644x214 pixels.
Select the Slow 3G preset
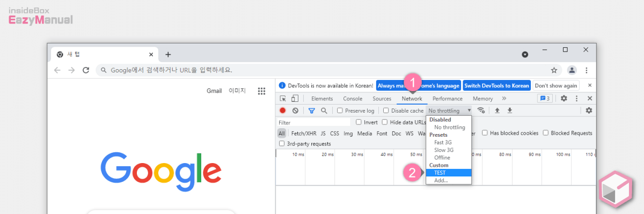click(449, 150)
